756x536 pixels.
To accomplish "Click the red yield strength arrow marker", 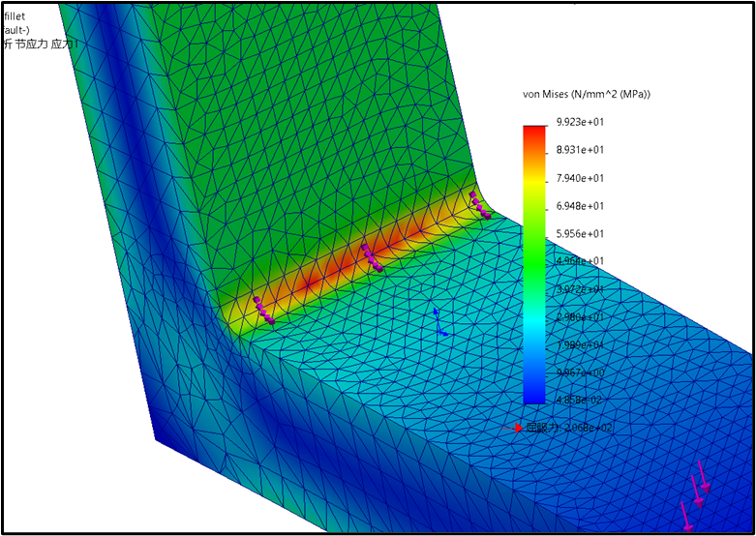I will click(x=512, y=428).
